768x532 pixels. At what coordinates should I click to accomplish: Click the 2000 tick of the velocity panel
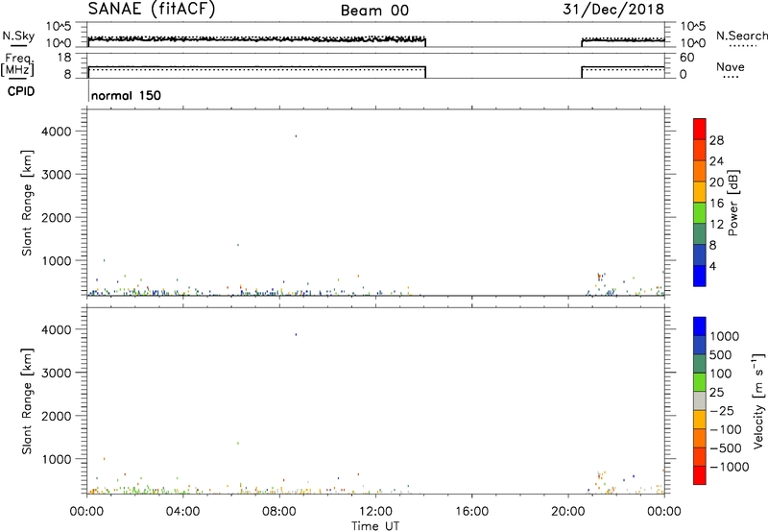coord(57,416)
